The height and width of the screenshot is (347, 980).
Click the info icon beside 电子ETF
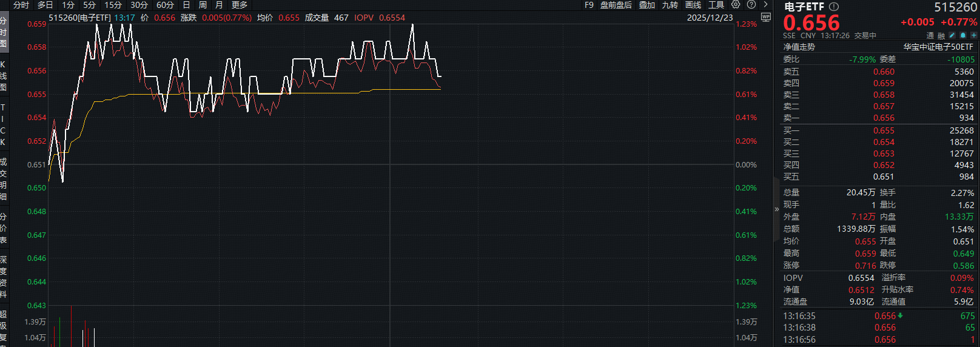click(834, 7)
